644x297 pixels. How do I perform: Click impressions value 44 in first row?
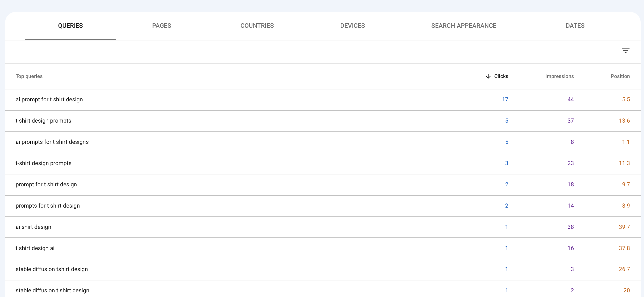pyautogui.click(x=570, y=99)
